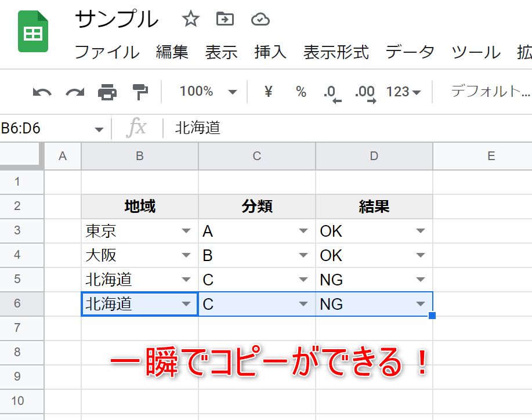532x420 pixels.
Task: Check the cloud save status icon
Action: pyautogui.click(x=260, y=20)
